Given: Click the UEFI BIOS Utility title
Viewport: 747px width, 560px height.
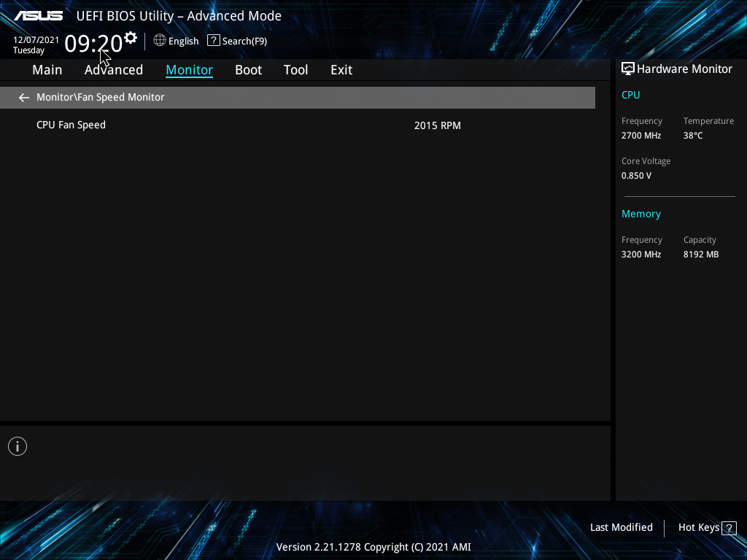Looking at the screenshot, I should (179, 16).
